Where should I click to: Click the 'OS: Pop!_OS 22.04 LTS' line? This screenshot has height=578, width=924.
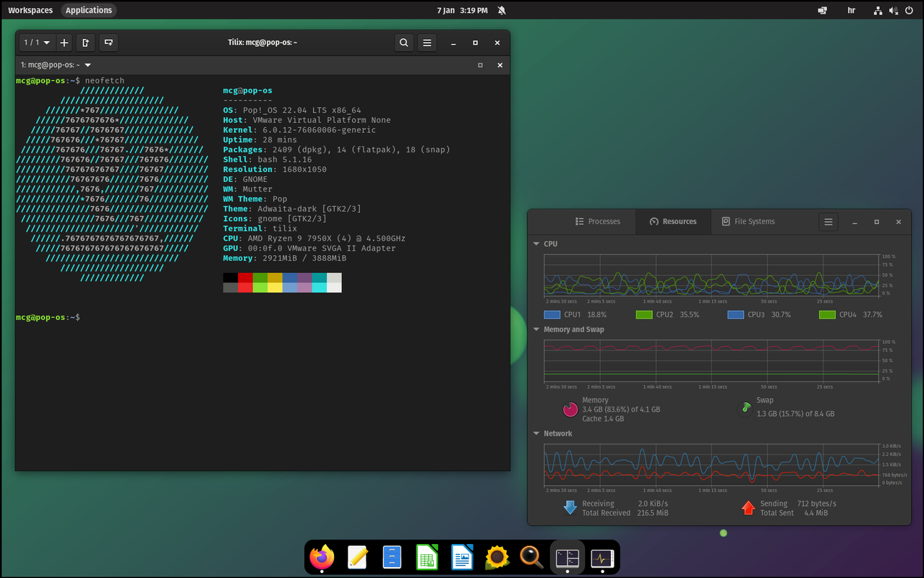tap(292, 111)
